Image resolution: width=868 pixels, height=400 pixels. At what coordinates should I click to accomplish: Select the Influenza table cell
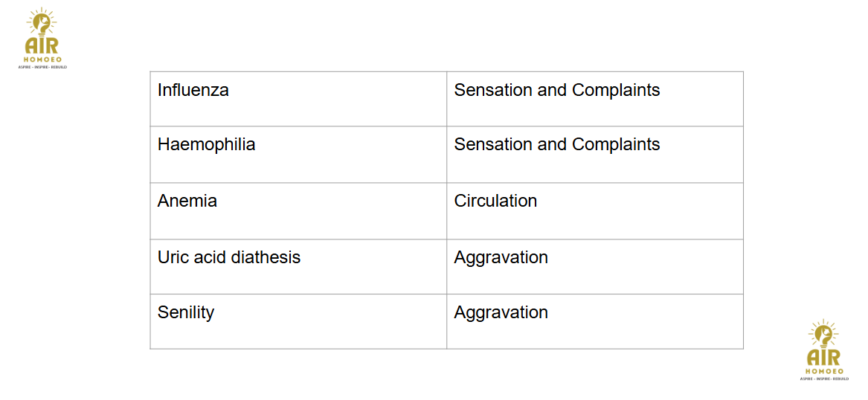(298, 99)
